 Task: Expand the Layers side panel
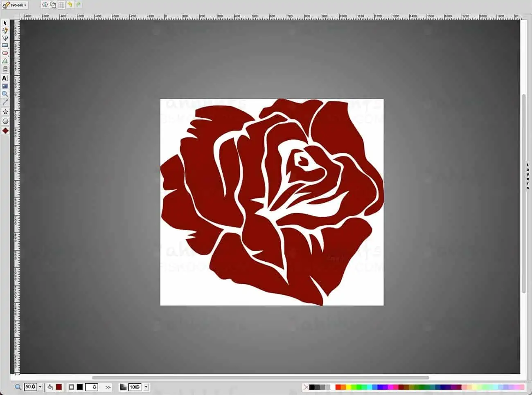tap(528, 176)
